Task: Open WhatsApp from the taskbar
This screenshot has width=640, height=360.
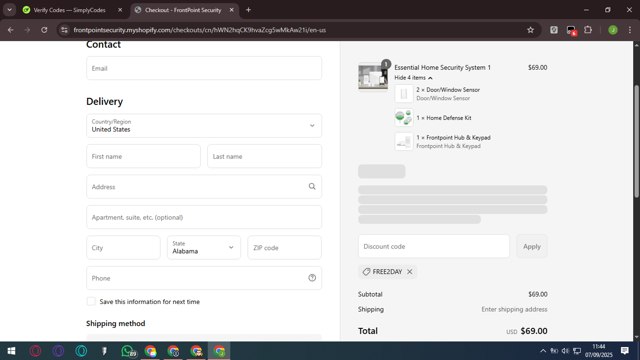Action: pyautogui.click(x=128, y=351)
